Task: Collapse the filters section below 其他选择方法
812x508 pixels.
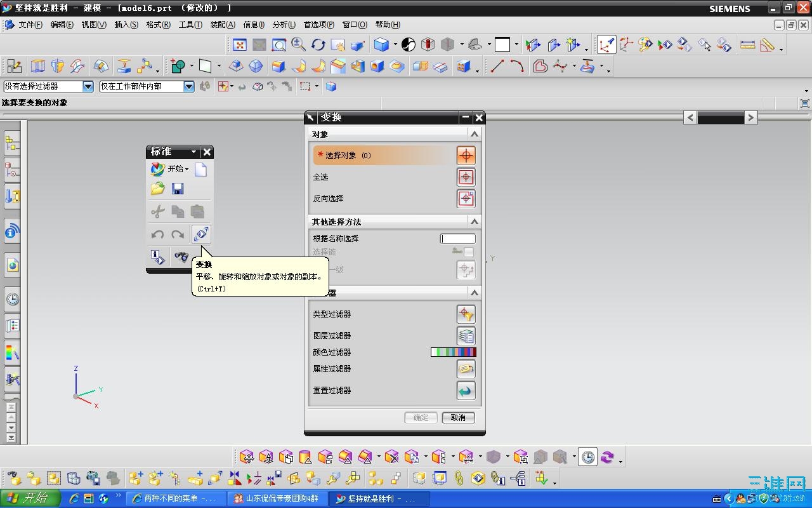Action: click(x=474, y=293)
